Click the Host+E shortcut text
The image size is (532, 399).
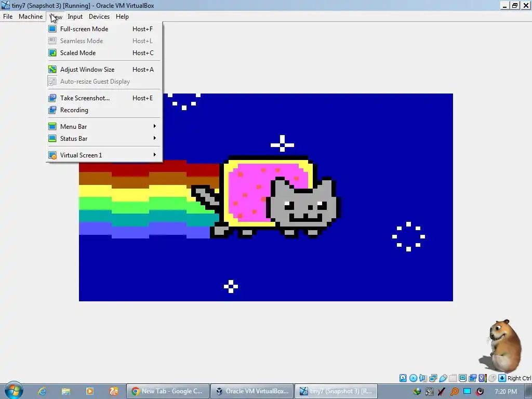tap(142, 98)
